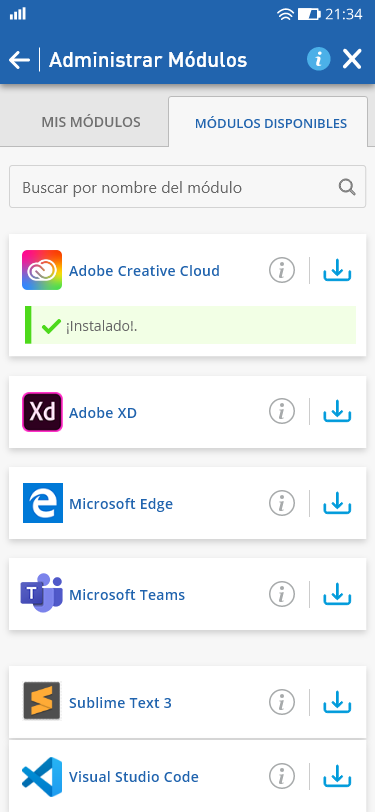Open the Microsoft Teams module link
The height and width of the screenshot is (812, 375).
tap(127, 594)
